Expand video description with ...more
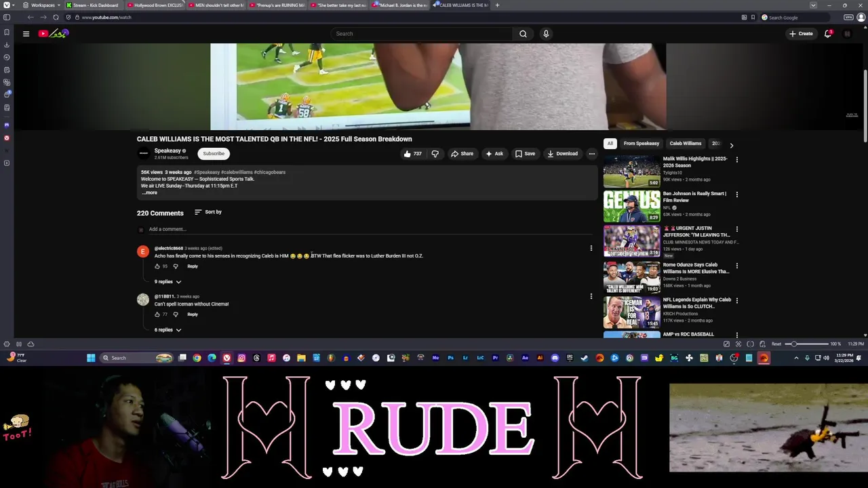Image resolution: width=868 pixels, height=488 pixels. [x=149, y=192]
